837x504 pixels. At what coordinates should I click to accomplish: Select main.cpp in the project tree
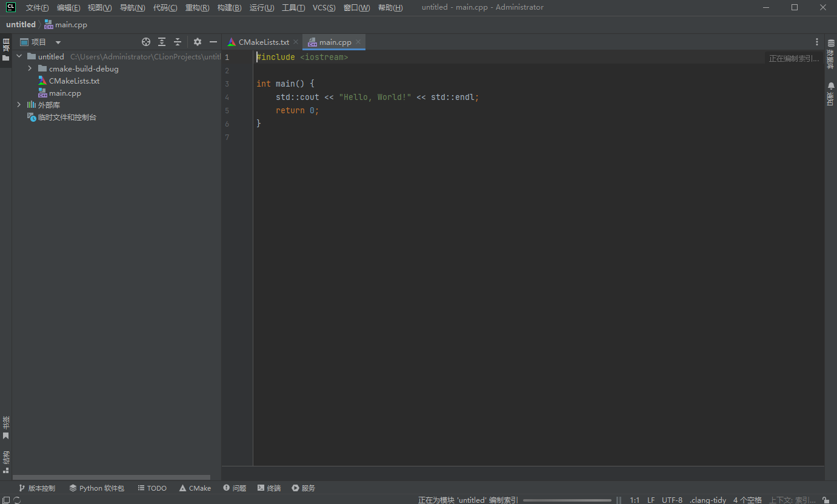pyautogui.click(x=65, y=93)
